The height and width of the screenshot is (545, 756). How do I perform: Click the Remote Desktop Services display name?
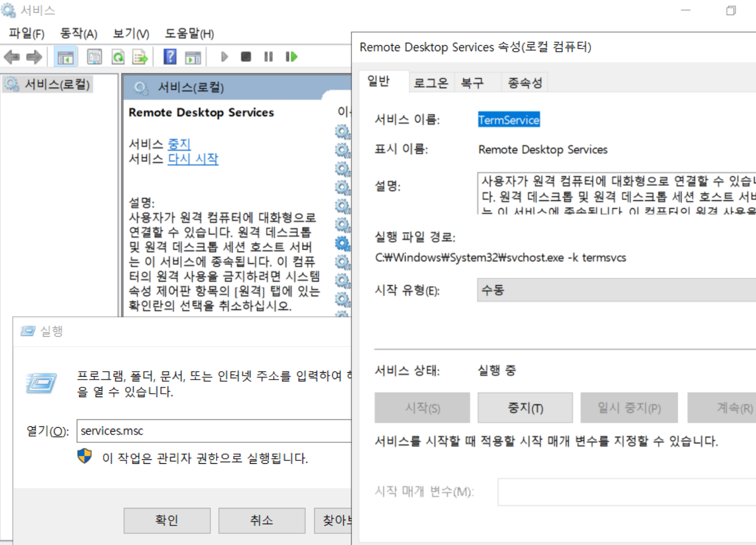[543, 149]
